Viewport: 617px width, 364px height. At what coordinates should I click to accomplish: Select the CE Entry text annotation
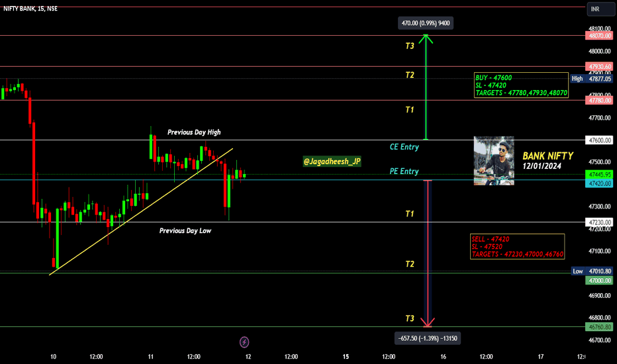pyautogui.click(x=404, y=147)
